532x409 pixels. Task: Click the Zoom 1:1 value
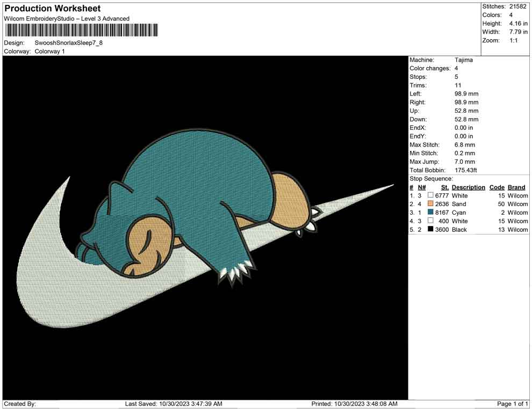513,41
